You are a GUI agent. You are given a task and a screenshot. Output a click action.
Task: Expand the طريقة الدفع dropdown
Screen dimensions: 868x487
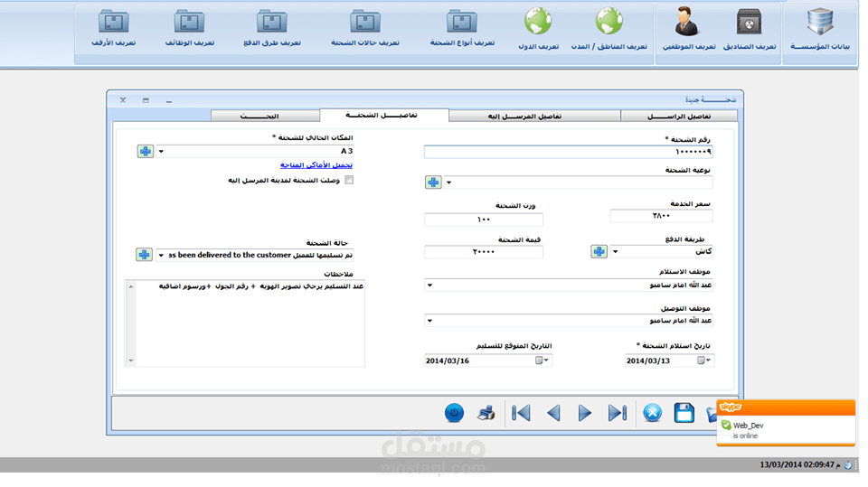click(x=615, y=252)
